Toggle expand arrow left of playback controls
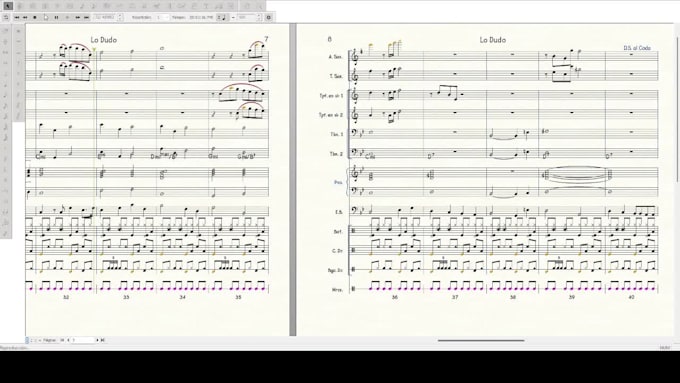This screenshot has width=680, height=383. point(6,17)
